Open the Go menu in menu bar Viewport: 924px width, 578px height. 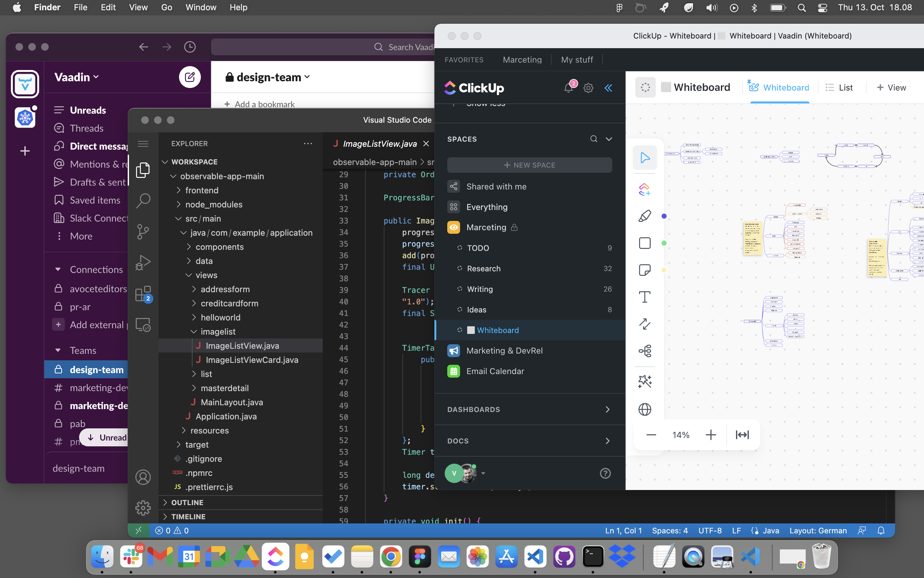point(167,7)
